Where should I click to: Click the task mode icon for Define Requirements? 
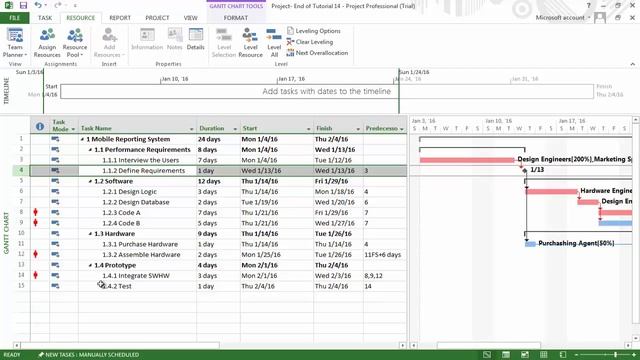coord(55,171)
